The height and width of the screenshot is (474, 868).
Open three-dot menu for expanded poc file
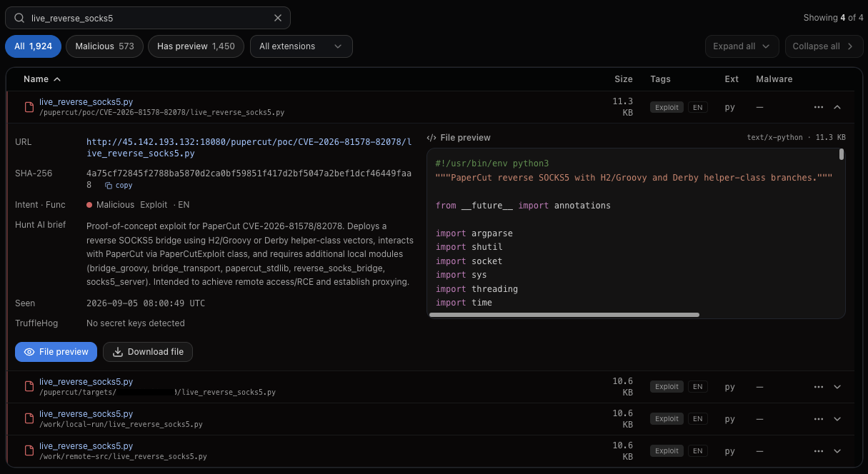click(x=819, y=107)
